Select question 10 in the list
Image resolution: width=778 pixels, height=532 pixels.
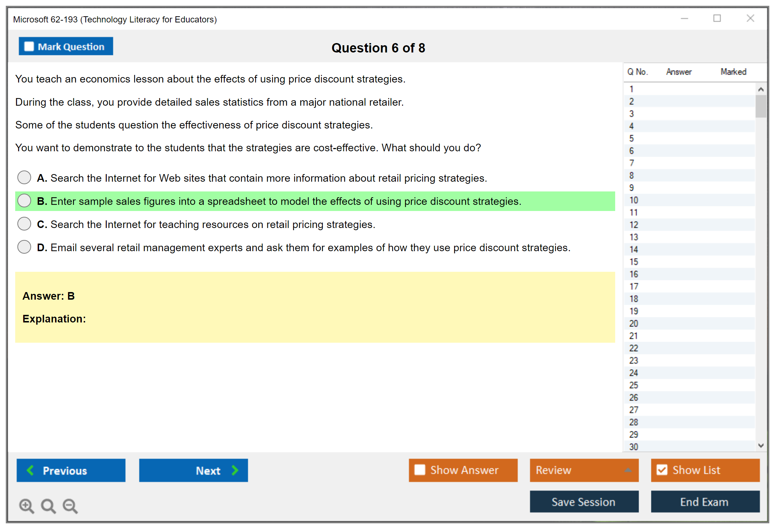pos(634,200)
